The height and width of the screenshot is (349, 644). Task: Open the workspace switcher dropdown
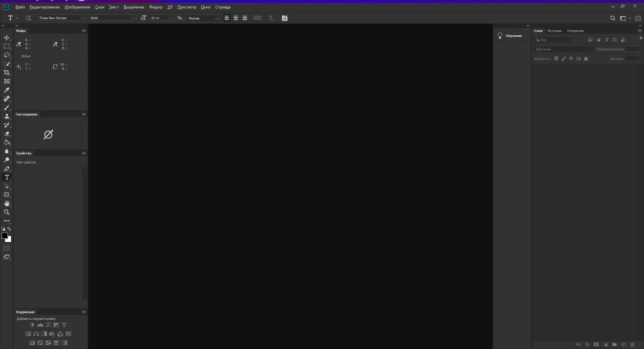[624, 18]
